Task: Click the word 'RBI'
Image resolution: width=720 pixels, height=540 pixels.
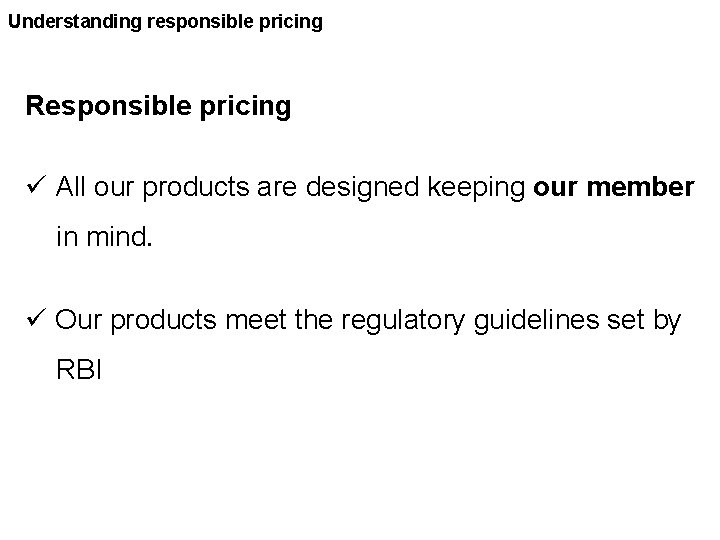Action: click(79, 370)
